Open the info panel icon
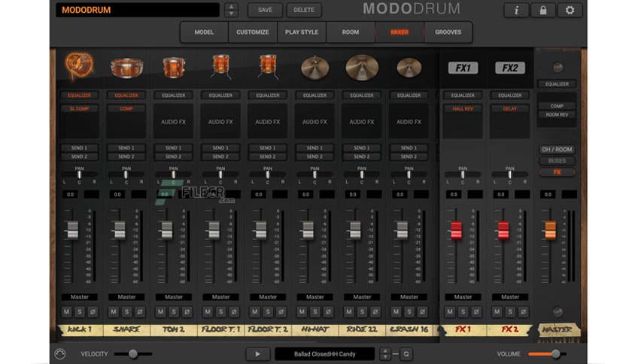The image size is (629, 364). pyautogui.click(x=516, y=10)
